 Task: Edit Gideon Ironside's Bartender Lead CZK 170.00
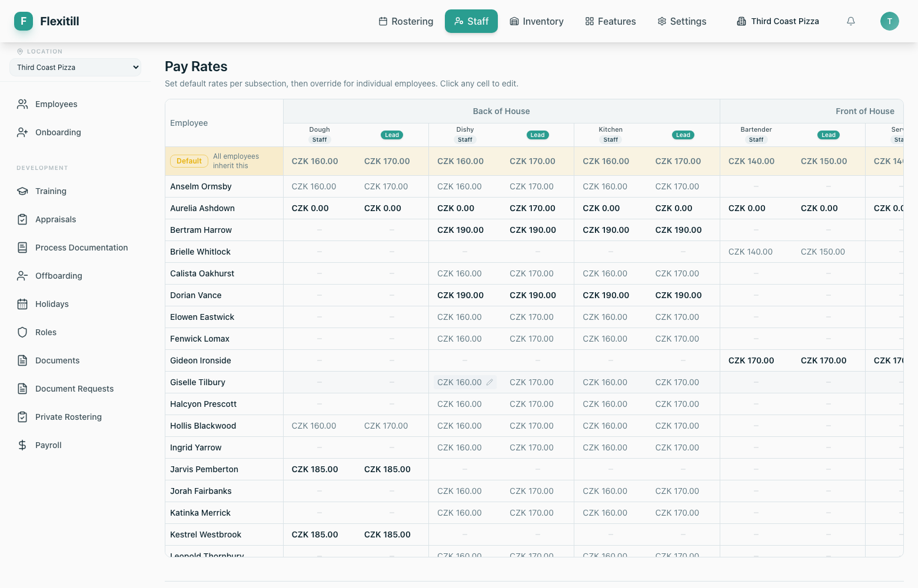pos(823,360)
